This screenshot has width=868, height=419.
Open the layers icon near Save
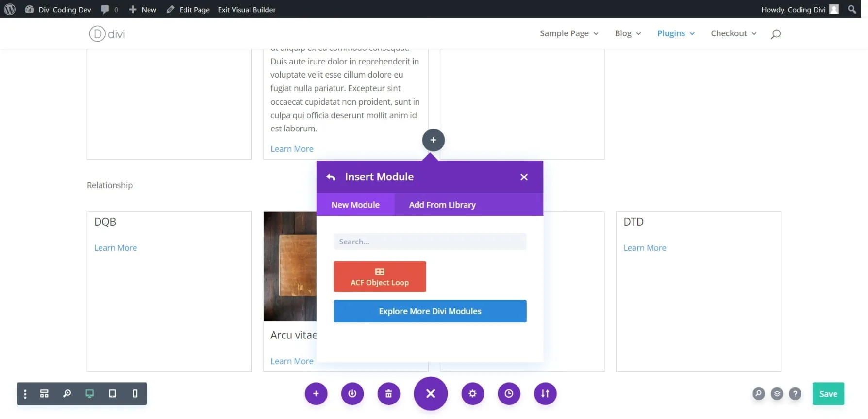[x=777, y=394]
